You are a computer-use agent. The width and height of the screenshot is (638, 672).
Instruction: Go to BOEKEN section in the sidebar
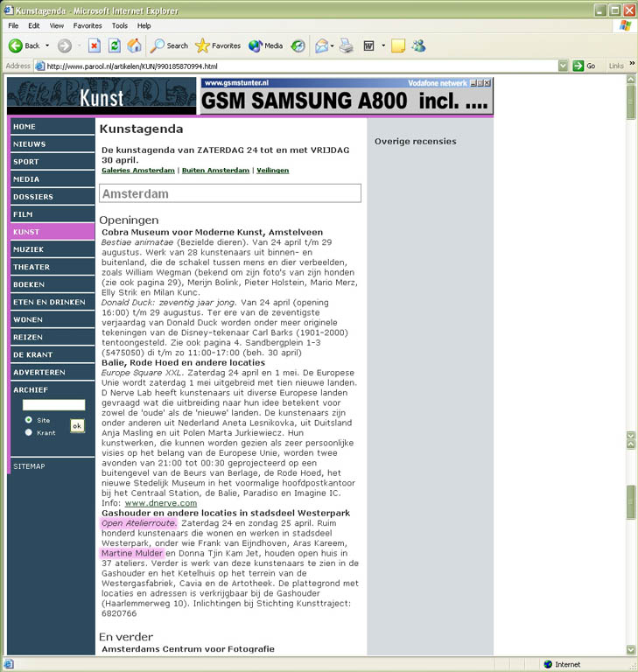tap(53, 284)
